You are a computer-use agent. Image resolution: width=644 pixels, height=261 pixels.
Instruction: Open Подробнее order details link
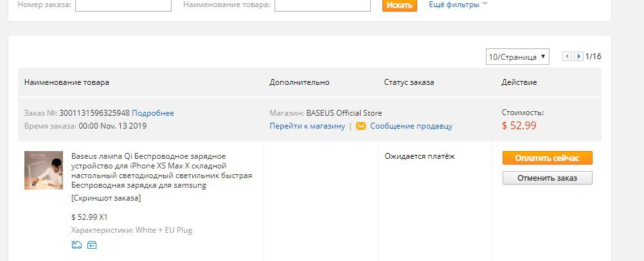[153, 113]
